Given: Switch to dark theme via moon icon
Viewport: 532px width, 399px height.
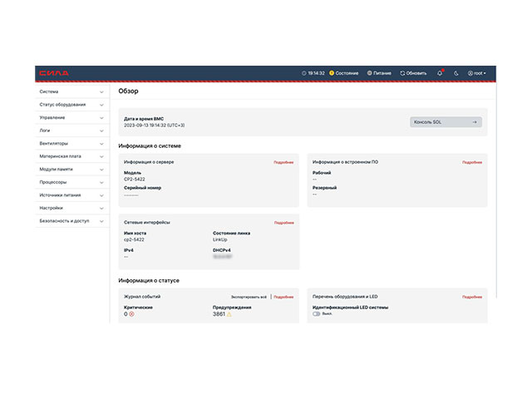Looking at the screenshot, I should pos(456,73).
